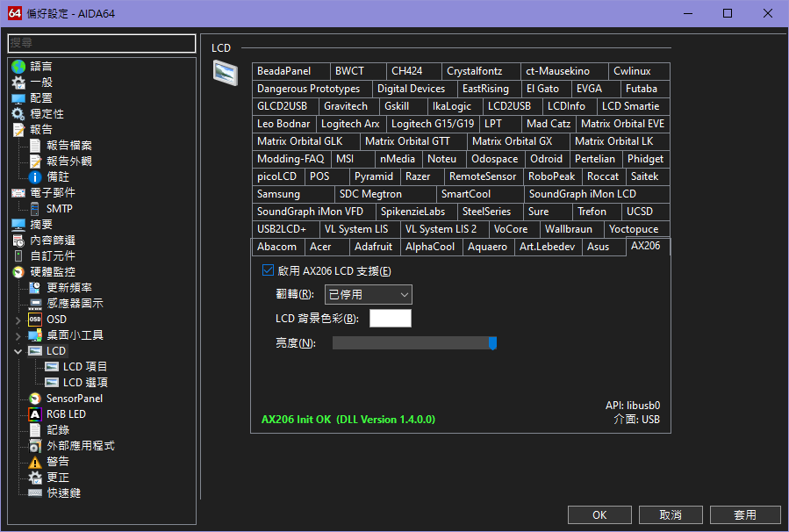Select the Aquaero tab
The height and width of the screenshot is (532, 789).
click(489, 248)
